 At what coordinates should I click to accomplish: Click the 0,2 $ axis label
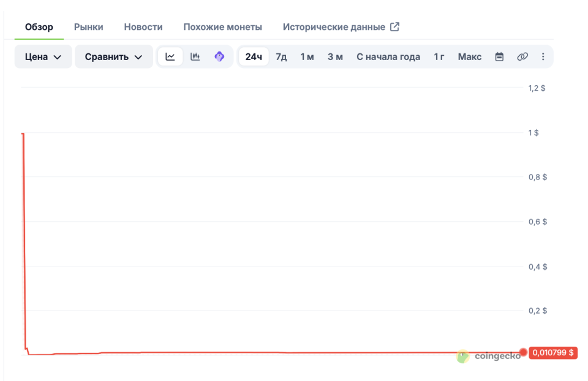pos(538,311)
